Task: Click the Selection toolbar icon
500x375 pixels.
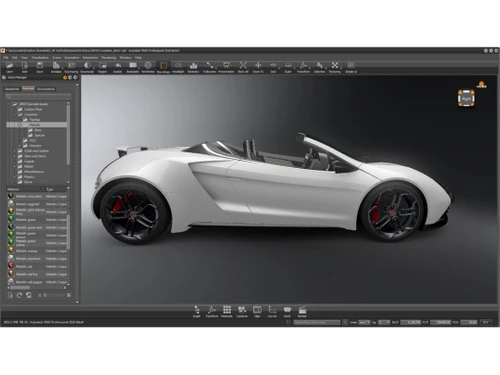Action: 319,65
